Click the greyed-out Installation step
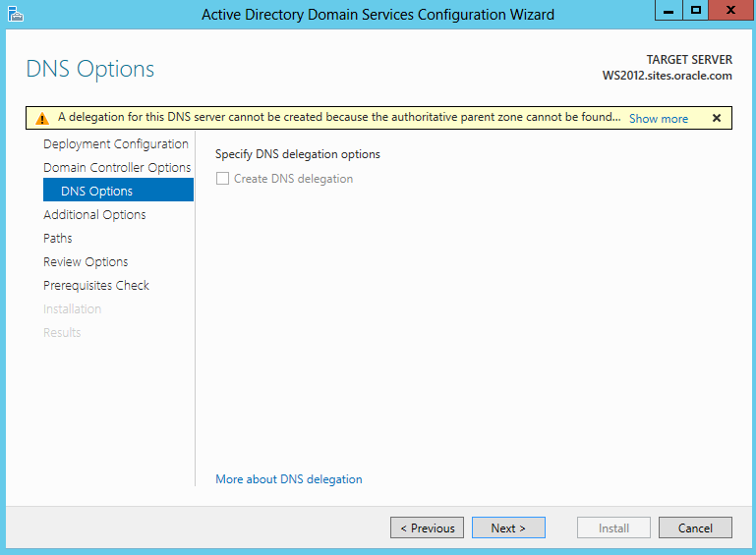 [x=73, y=309]
